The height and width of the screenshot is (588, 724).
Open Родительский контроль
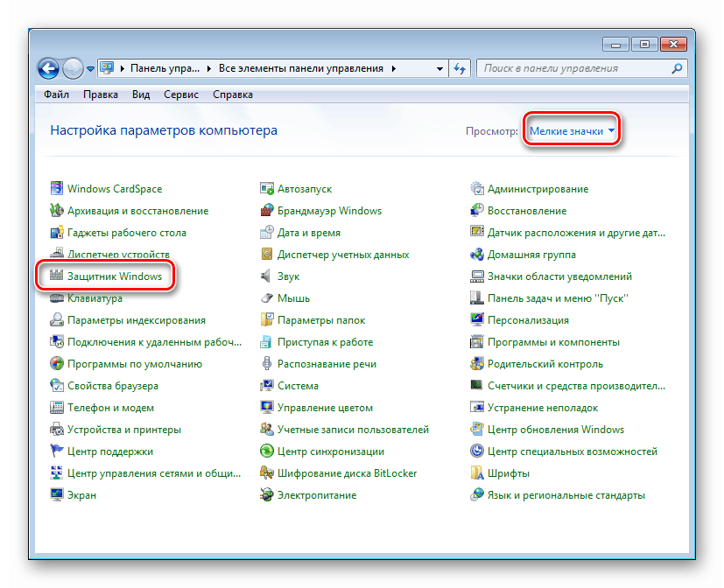click(x=547, y=363)
